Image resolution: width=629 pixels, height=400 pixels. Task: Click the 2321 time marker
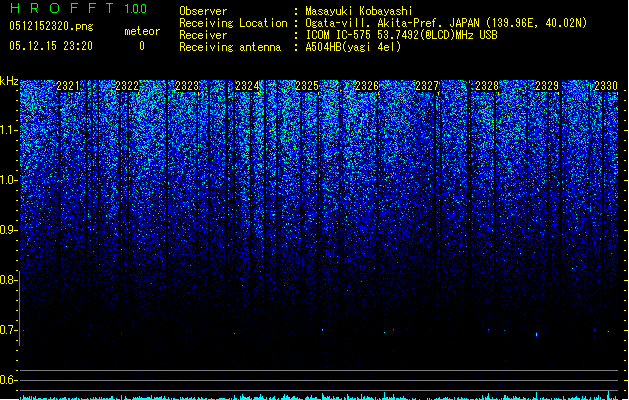pos(68,86)
